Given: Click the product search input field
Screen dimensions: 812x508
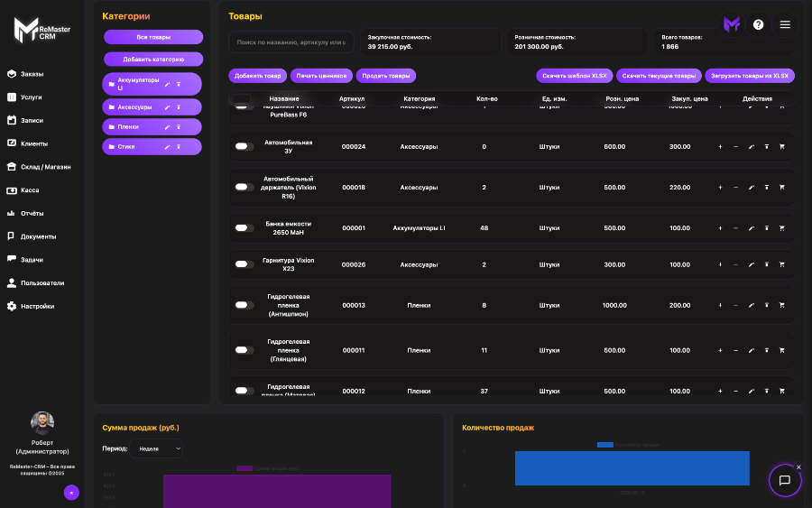Looking at the screenshot, I should (x=291, y=42).
